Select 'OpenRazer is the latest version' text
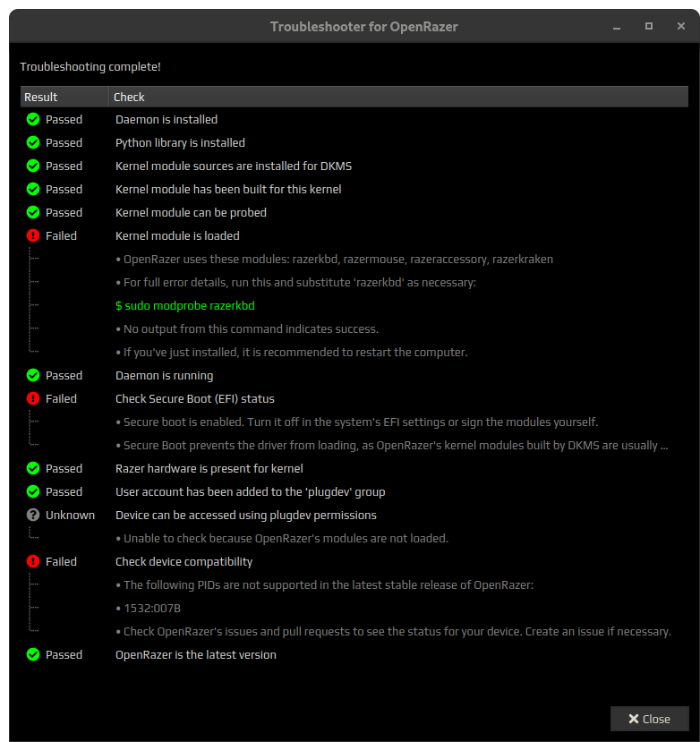 (x=196, y=655)
